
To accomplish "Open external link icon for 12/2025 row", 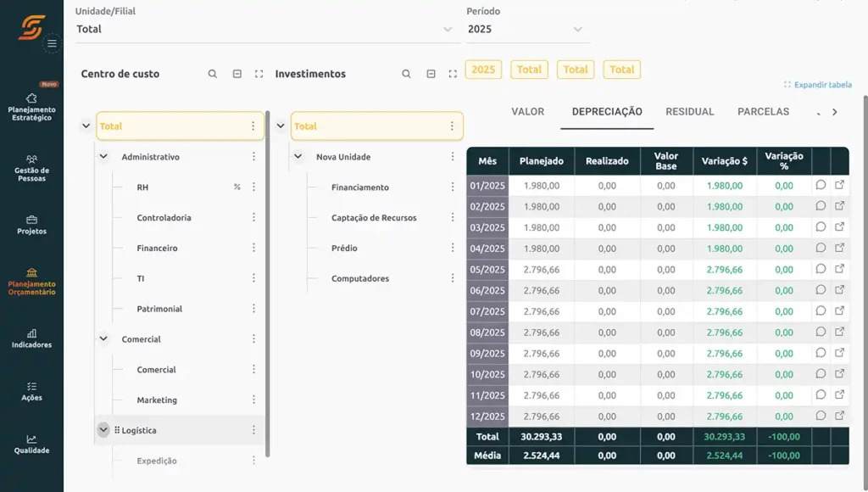I will tap(839, 416).
